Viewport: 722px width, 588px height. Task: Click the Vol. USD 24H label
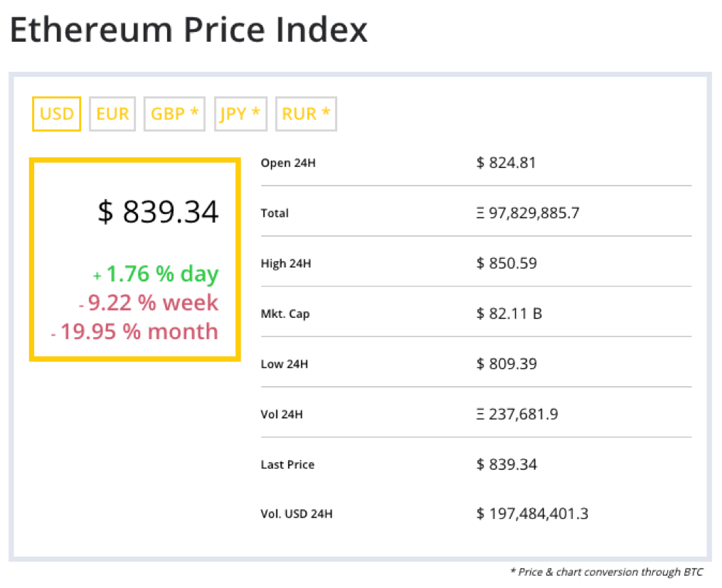pyautogui.click(x=297, y=513)
